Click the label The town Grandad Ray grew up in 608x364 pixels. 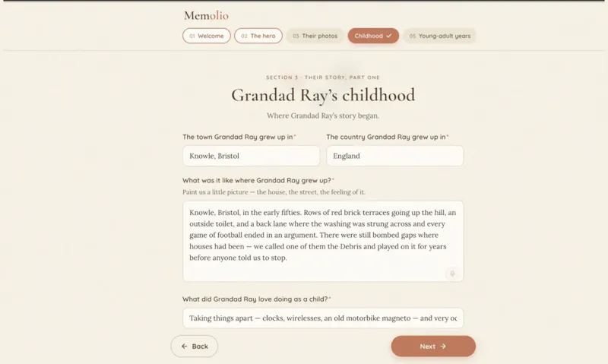tap(238, 137)
